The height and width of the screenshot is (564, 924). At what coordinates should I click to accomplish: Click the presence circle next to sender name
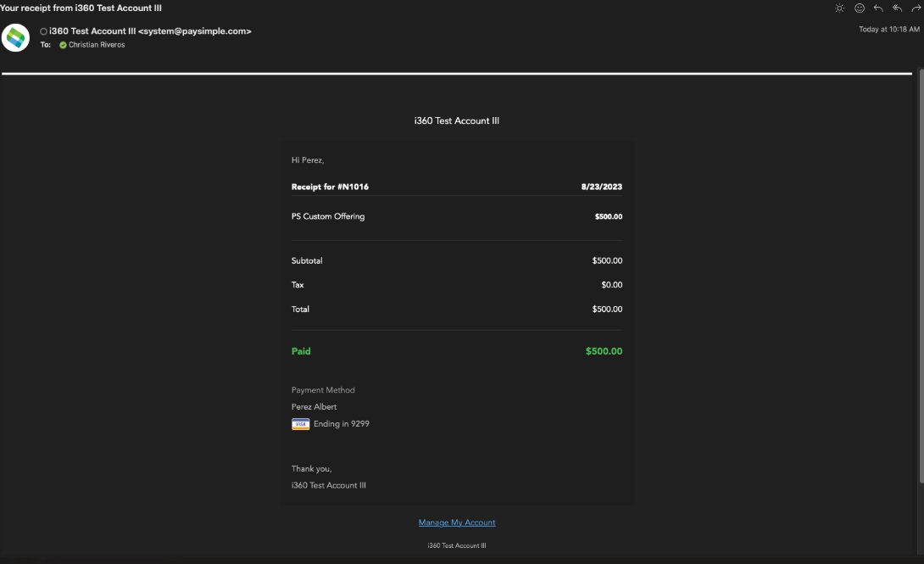tap(43, 31)
